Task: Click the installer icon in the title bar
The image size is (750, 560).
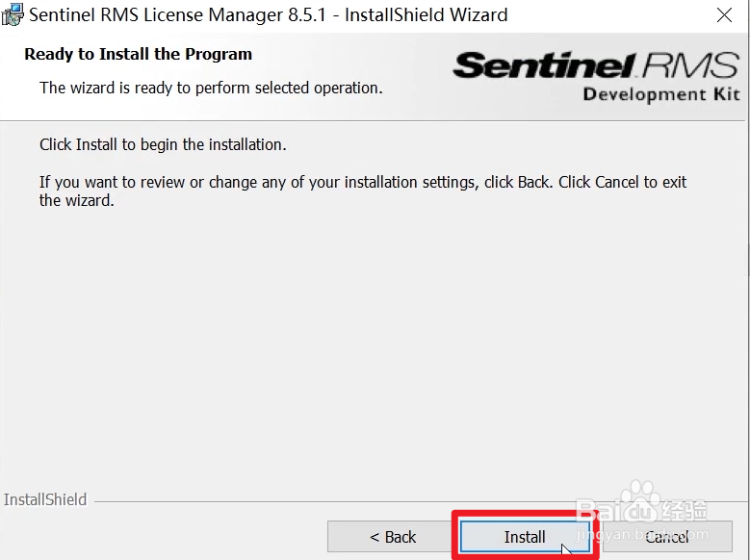Action: (x=13, y=15)
